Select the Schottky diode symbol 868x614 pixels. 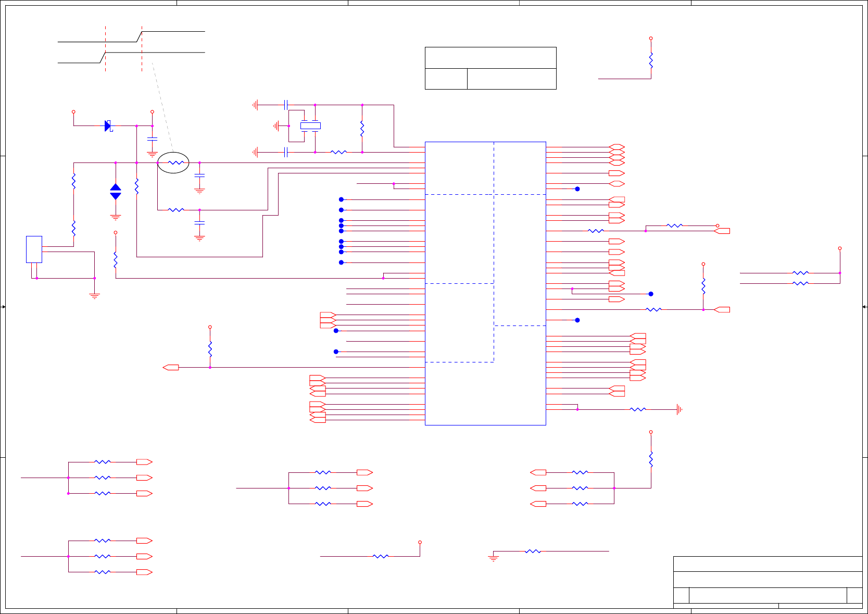108,126
